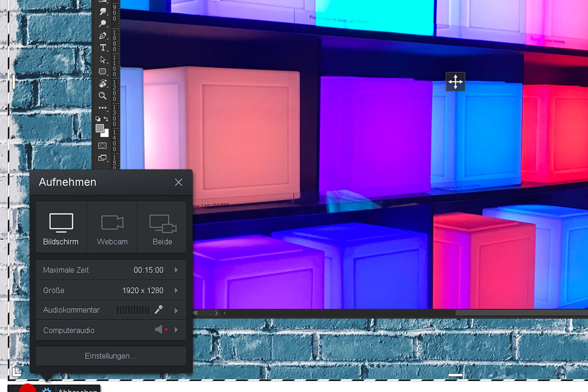
Task: Reset default foreground and background colors
Action: (x=98, y=119)
